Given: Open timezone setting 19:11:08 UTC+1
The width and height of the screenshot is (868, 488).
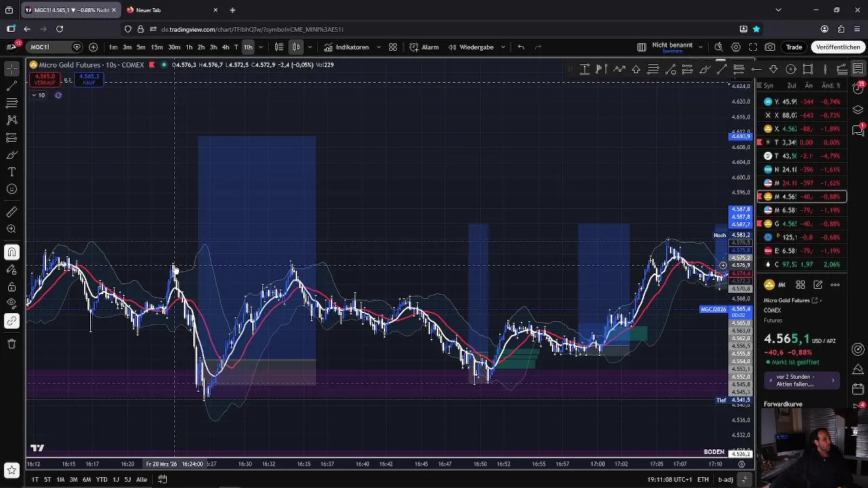Looking at the screenshot, I should (x=669, y=479).
